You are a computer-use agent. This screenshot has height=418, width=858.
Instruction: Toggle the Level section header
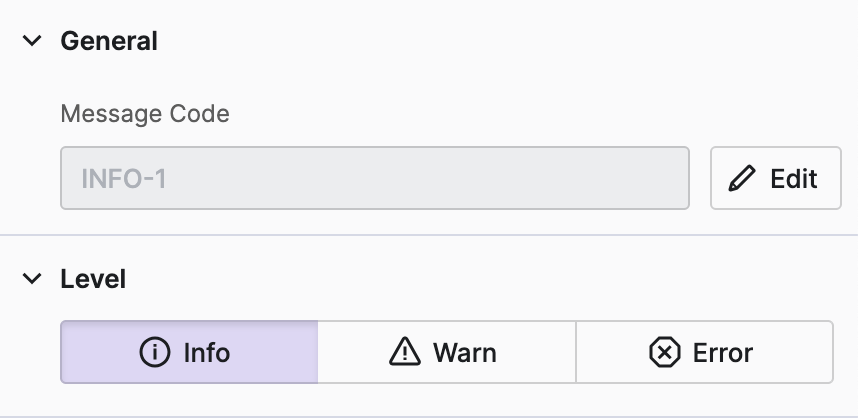point(93,279)
